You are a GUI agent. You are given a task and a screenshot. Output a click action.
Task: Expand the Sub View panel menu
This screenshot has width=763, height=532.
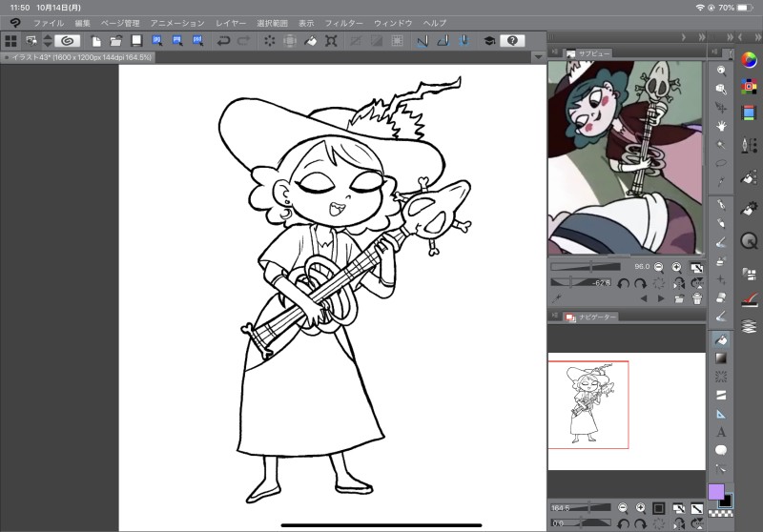(554, 53)
